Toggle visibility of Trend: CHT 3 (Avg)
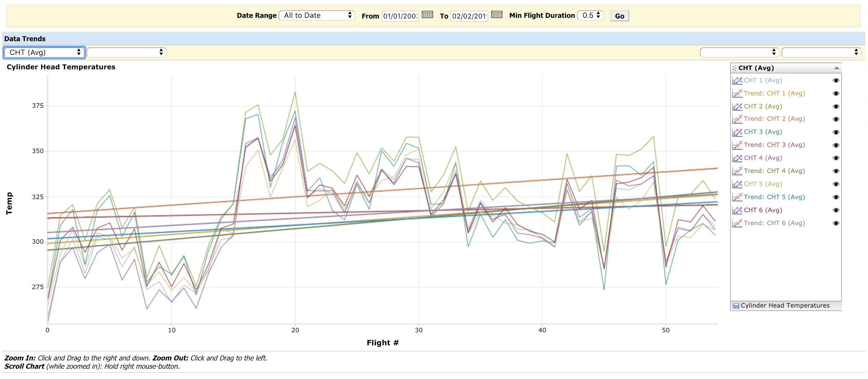This screenshot has height=379, width=868. pos(836,145)
